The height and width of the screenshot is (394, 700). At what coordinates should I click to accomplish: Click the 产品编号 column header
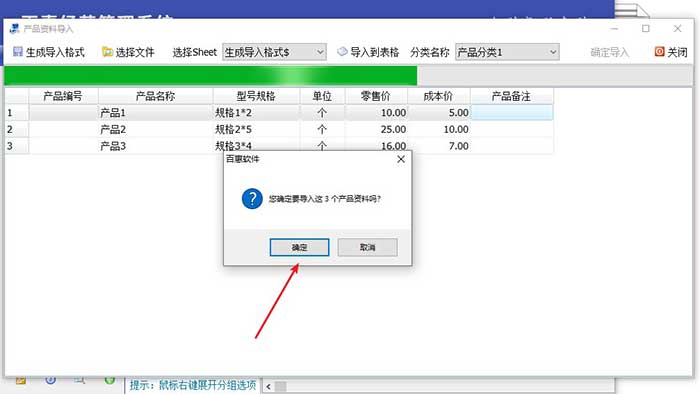point(63,96)
